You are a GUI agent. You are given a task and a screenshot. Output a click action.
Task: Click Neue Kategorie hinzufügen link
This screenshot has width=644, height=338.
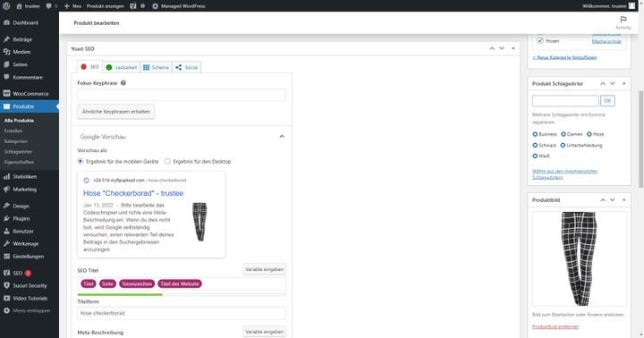click(x=564, y=57)
